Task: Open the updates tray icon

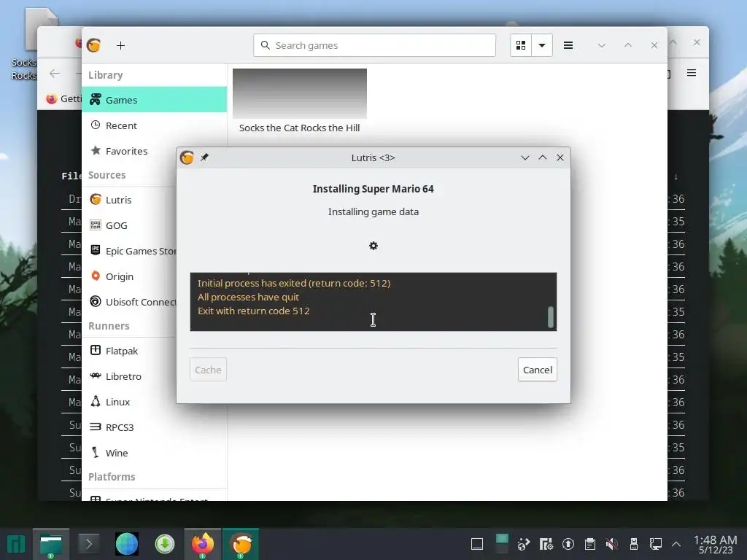Action: point(568,544)
